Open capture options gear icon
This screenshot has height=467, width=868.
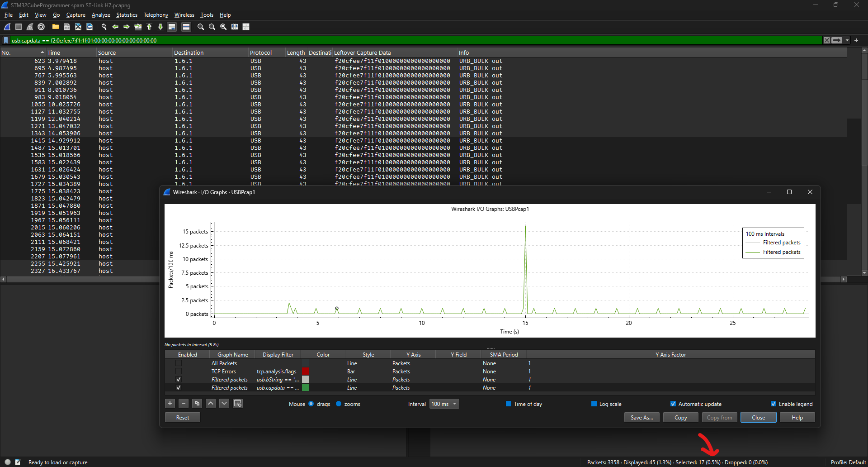click(x=41, y=27)
